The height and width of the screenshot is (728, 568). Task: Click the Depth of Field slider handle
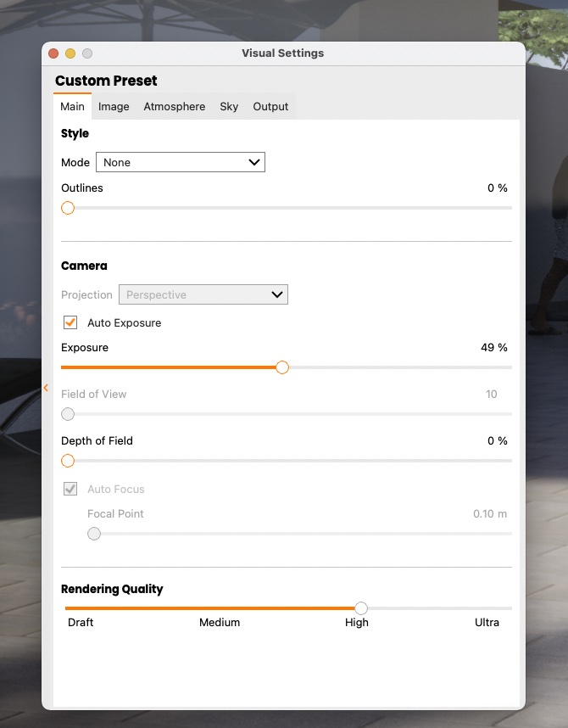click(68, 461)
